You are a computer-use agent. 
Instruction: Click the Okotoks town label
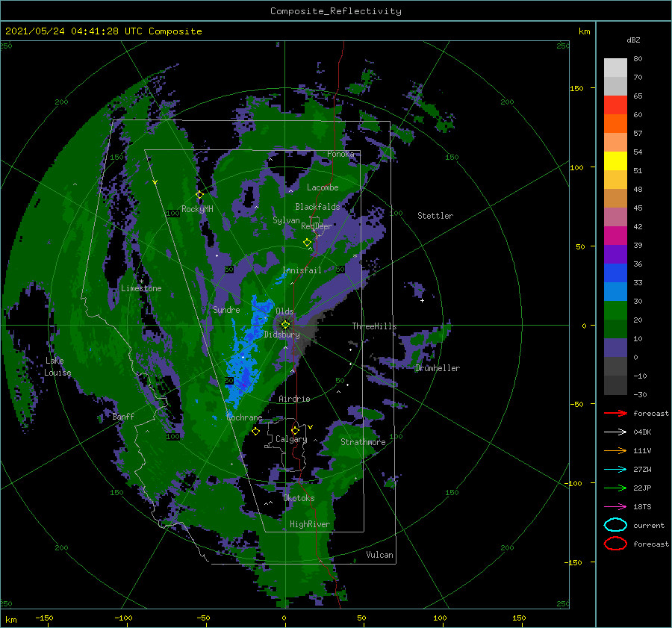(x=299, y=498)
